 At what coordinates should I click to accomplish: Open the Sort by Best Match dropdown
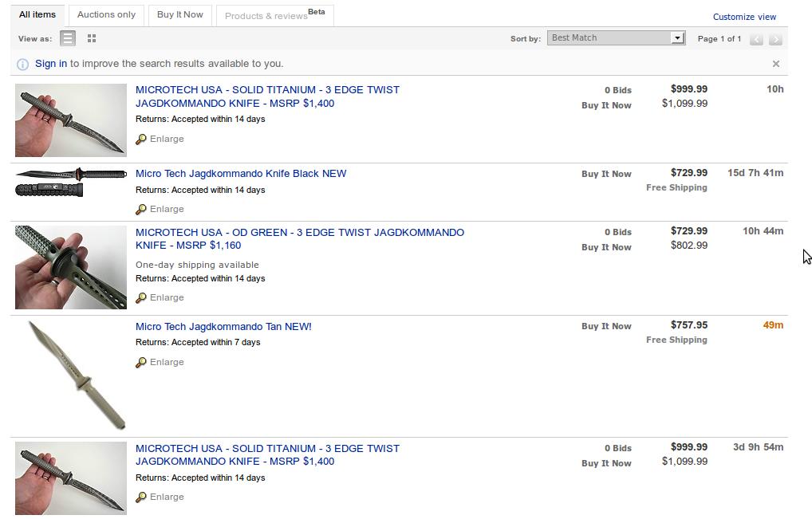point(617,37)
